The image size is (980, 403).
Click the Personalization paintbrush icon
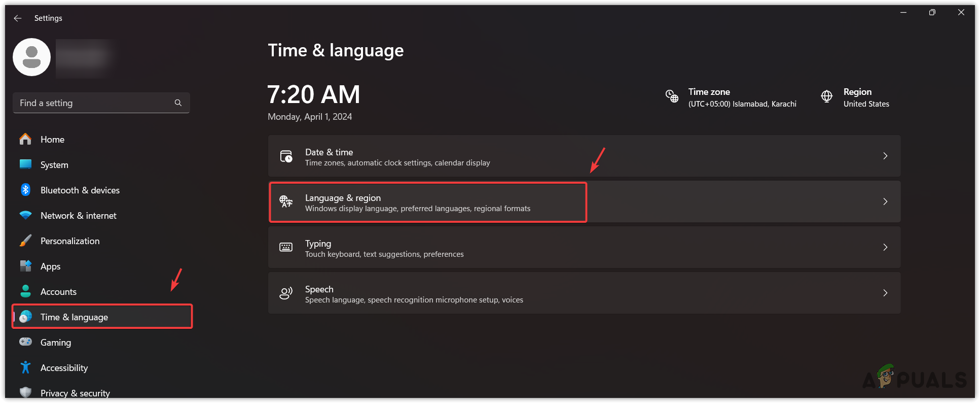coord(25,241)
